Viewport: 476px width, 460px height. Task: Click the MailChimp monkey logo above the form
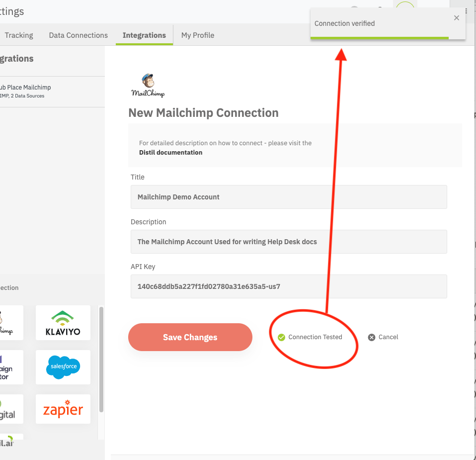click(x=148, y=86)
